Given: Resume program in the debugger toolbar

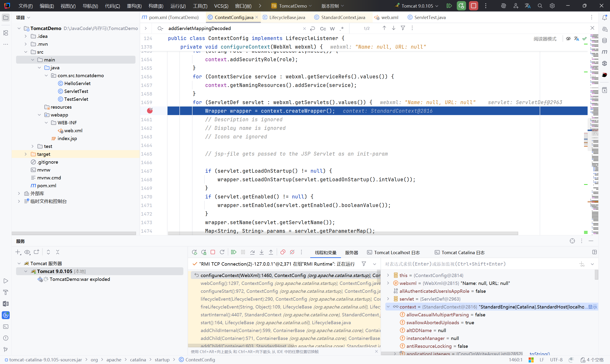Looking at the screenshot, I should tap(234, 252).
